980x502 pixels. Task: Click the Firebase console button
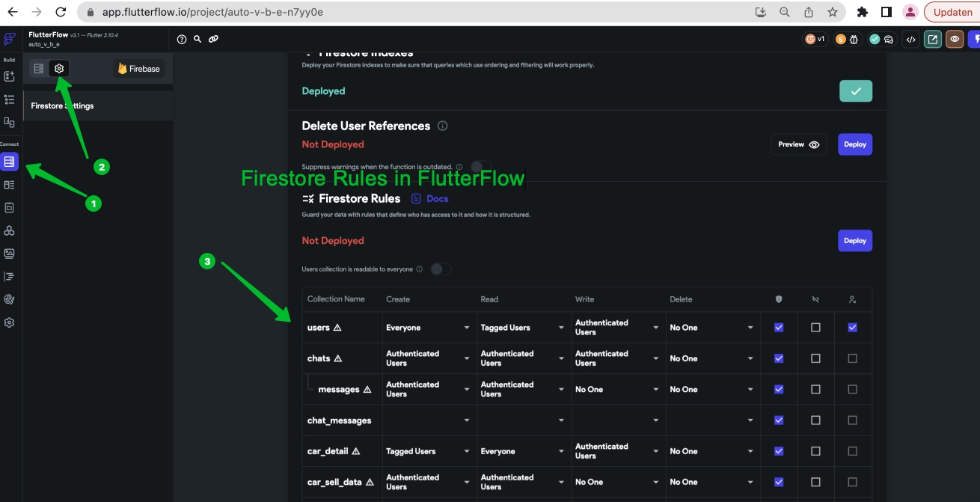[140, 68]
